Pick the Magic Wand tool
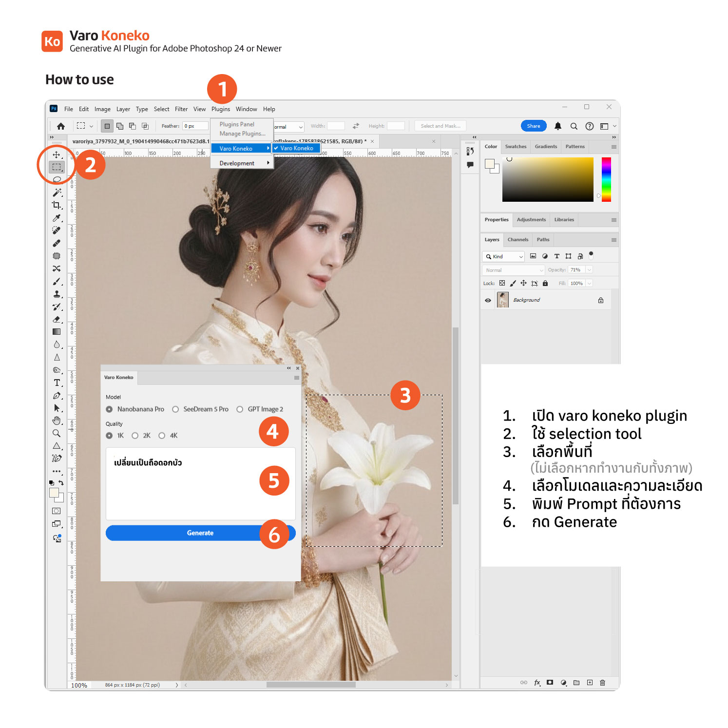The height and width of the screenshot is (728, 728). pyautogui.click(x=57, y=192)
